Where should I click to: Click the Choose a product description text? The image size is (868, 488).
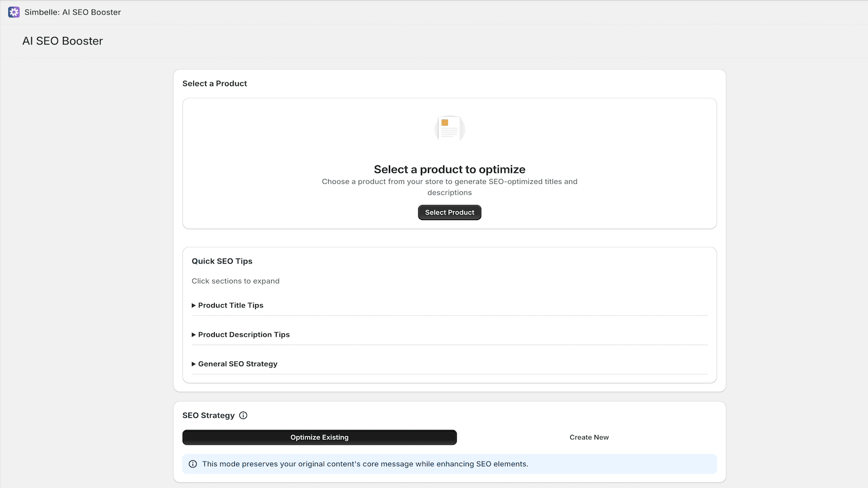tap(449, 187)
